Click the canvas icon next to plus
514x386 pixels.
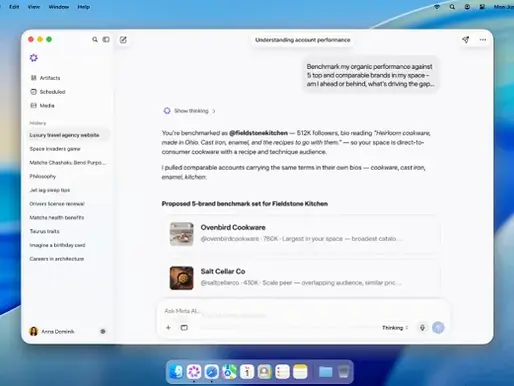coord(184,328)
